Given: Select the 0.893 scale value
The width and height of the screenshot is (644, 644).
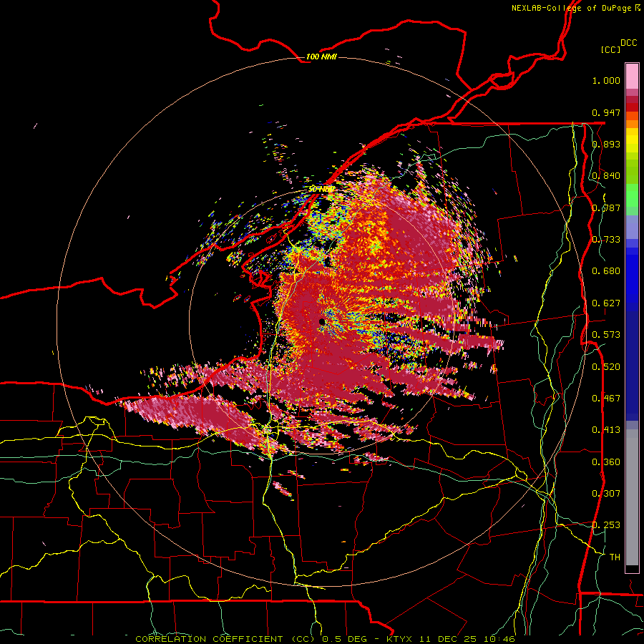Looking at the screenshot, I should (x=606, y=144).
